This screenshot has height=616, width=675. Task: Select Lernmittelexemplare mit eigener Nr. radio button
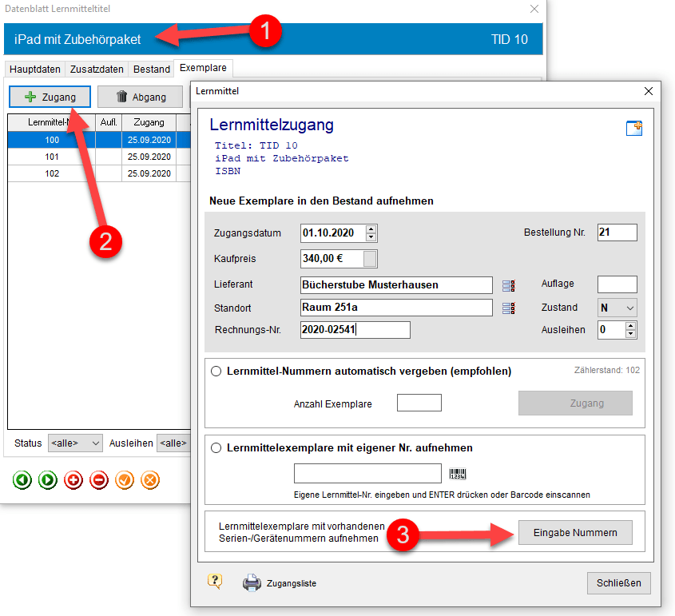pos(216,447)
